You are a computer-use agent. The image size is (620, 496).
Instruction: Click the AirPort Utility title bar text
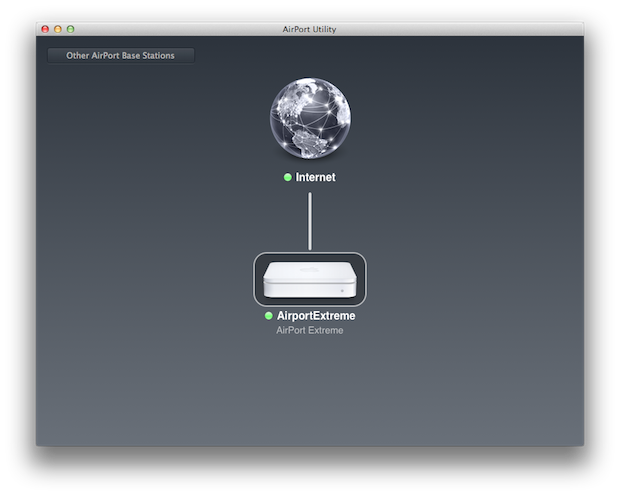309,29
